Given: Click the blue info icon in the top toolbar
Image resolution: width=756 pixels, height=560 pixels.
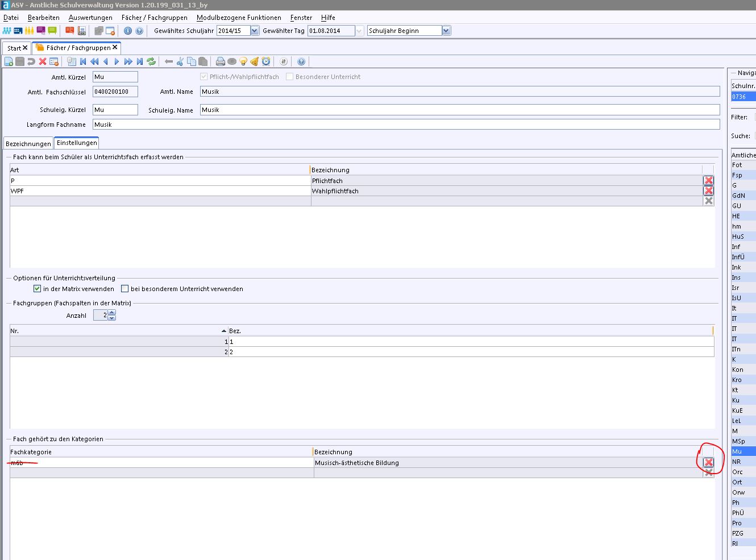Looking at the screenshot, I should (128, 31).
